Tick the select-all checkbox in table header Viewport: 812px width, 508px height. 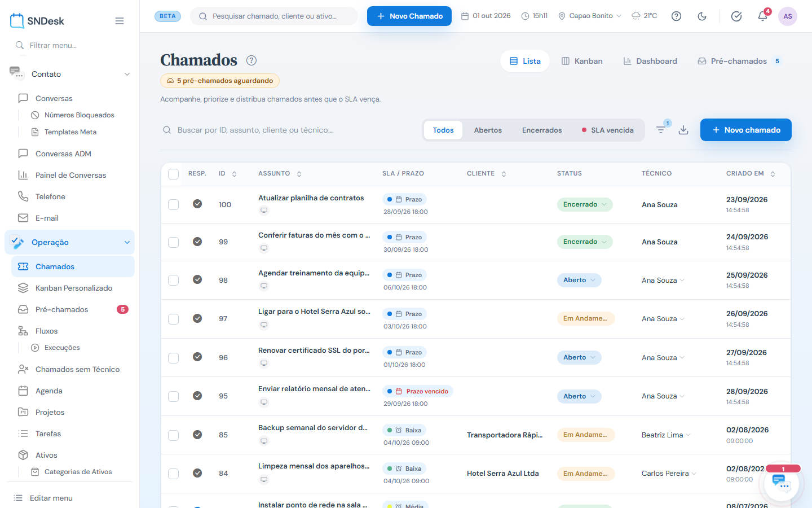[x=174, y=174]
